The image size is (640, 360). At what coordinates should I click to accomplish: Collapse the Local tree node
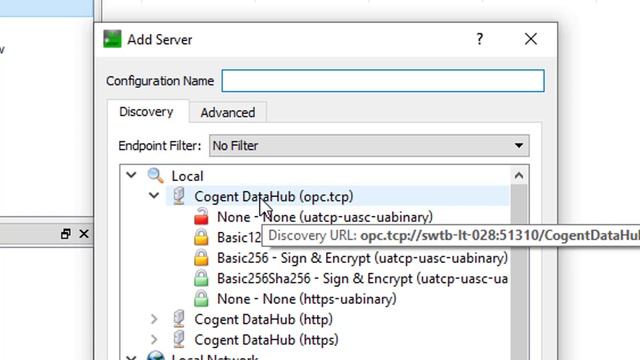click(131, 176)
